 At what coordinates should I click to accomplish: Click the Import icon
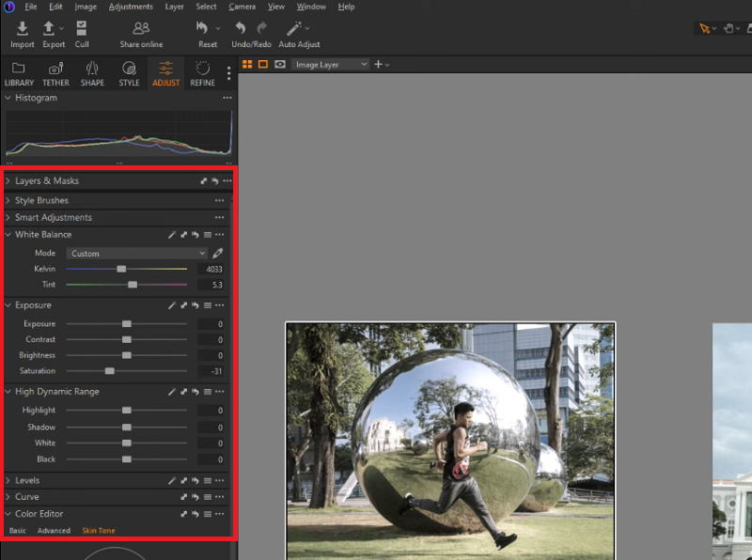(22, 29)
